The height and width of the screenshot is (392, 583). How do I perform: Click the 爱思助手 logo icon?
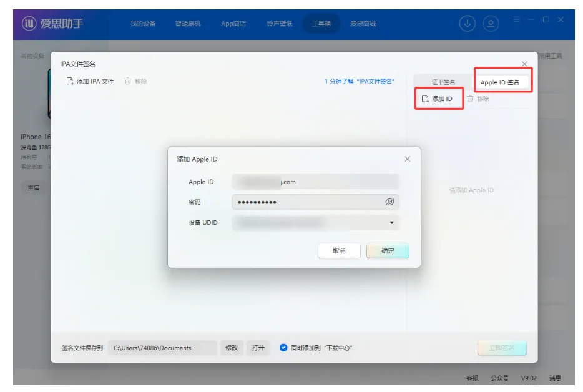click(29, 24)
